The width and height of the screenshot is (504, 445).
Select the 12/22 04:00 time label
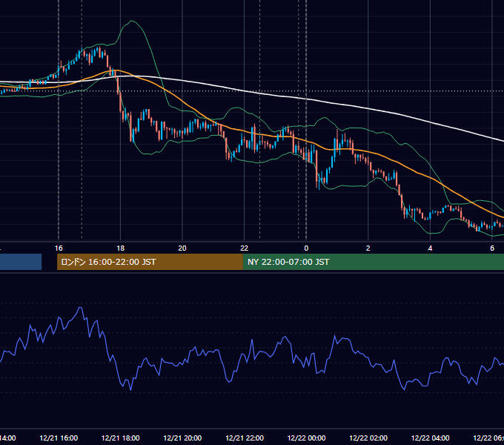tap(431, 438)
